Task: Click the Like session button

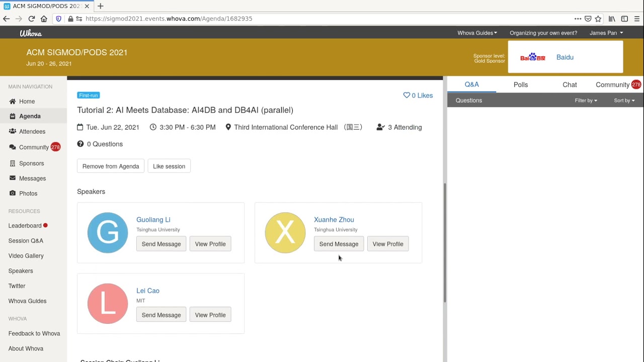Action: [169, 166]
